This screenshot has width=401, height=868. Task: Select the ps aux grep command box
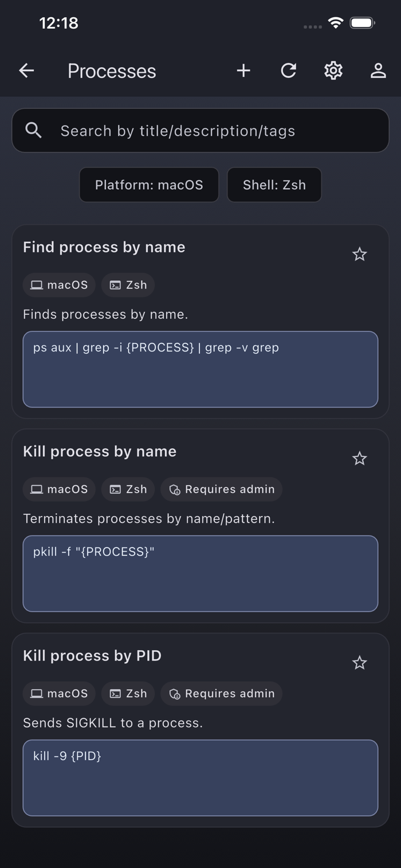click(x=200, y=369)
